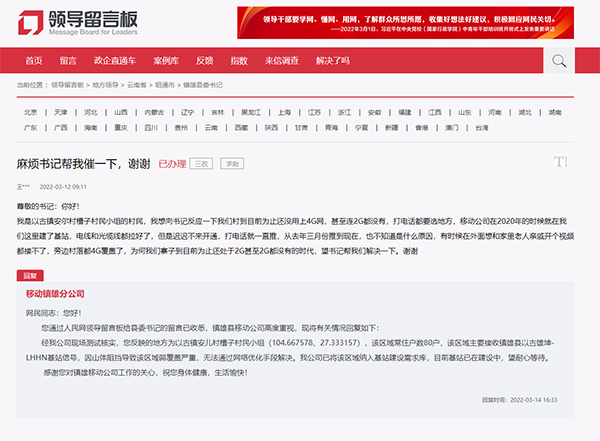Click the 三农 tag
This screenshot has width=600, height=441.
tap(201, 164)
